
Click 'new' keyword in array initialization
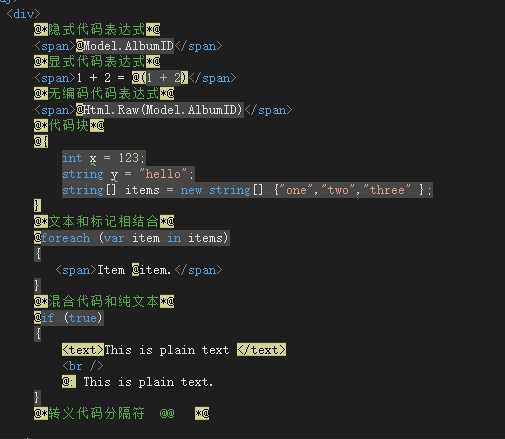[x=191, y=190]
